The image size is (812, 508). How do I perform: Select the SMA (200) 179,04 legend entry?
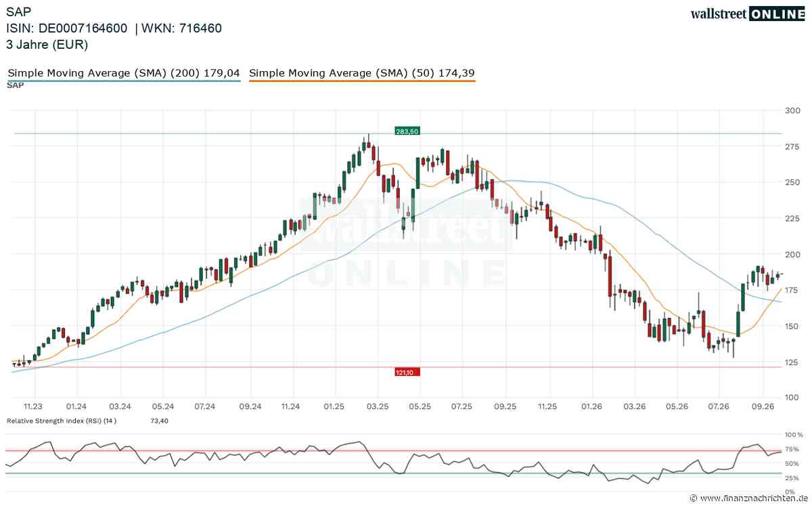tap(124, 72)
